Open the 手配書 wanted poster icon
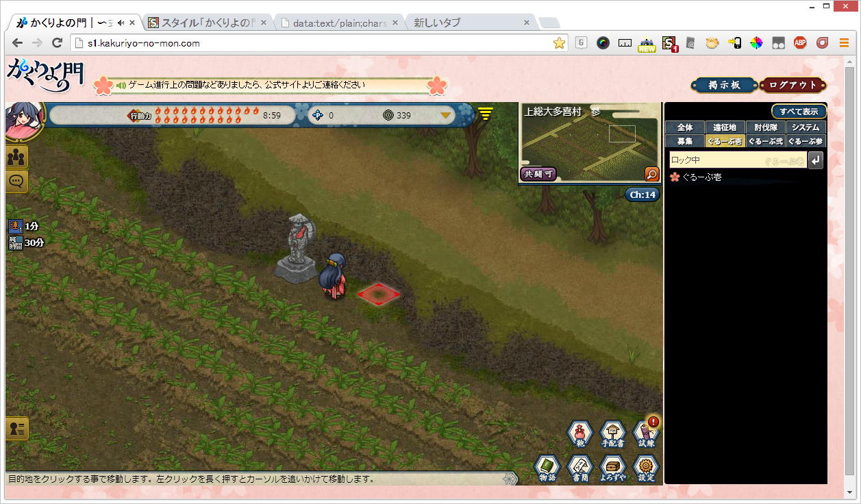The height and width of the screenshot is (504, 861). [x=613, y=434]
